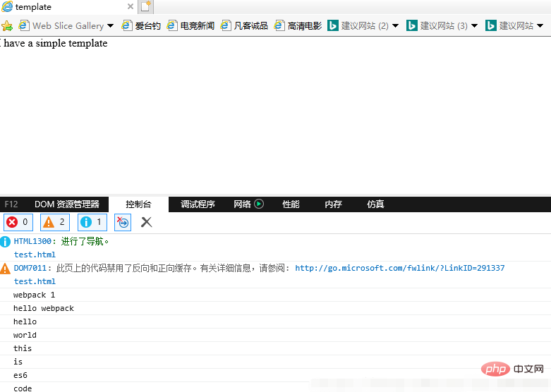This screenshot has width=551, height=392.
Task: Switch to the DOM 资源管理器 tab
Action: [67, 204]
